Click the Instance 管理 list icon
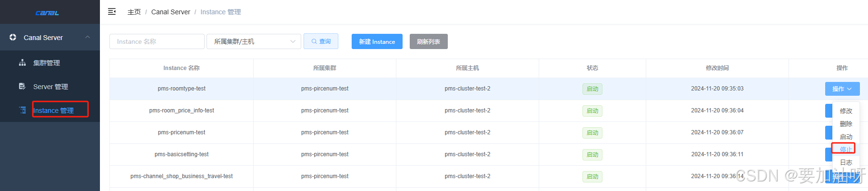The width and height of the screenshot is (868, 191). pyautogui.click(x=22, y=110)
